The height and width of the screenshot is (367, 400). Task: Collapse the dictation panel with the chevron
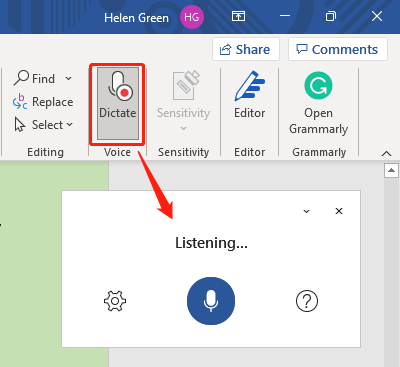(x=306, y=211)
